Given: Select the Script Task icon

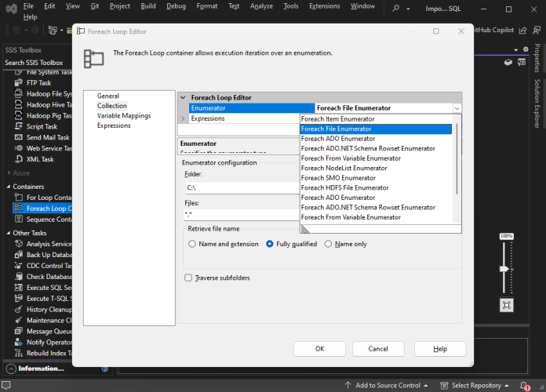Looking at the screenshot, I should tap(19, 126).
